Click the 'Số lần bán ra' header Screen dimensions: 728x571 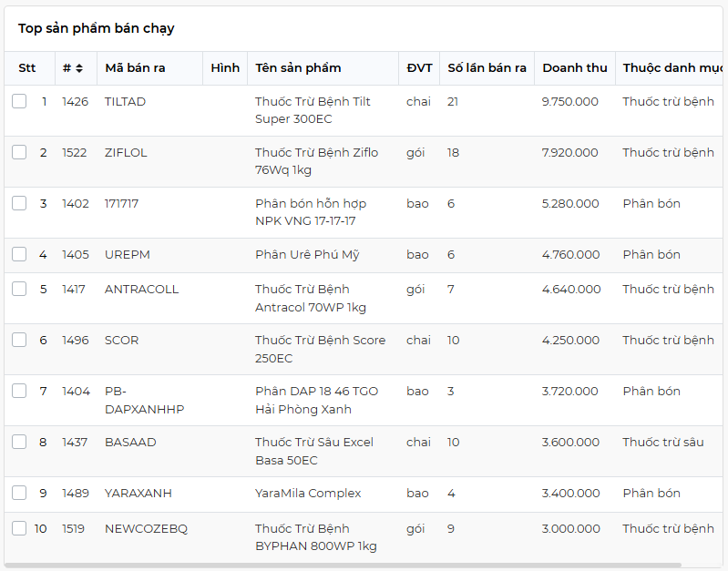click(x=487, y=68)
